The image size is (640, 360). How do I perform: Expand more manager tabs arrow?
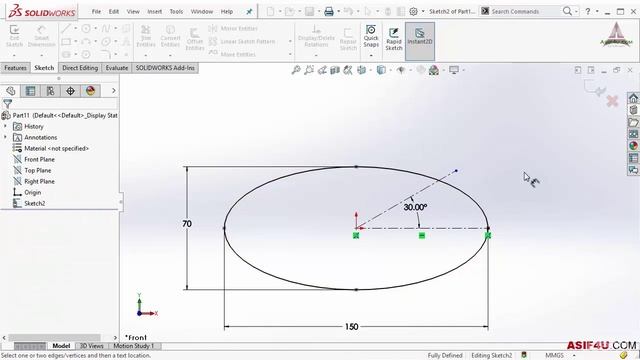click(113, 91)
